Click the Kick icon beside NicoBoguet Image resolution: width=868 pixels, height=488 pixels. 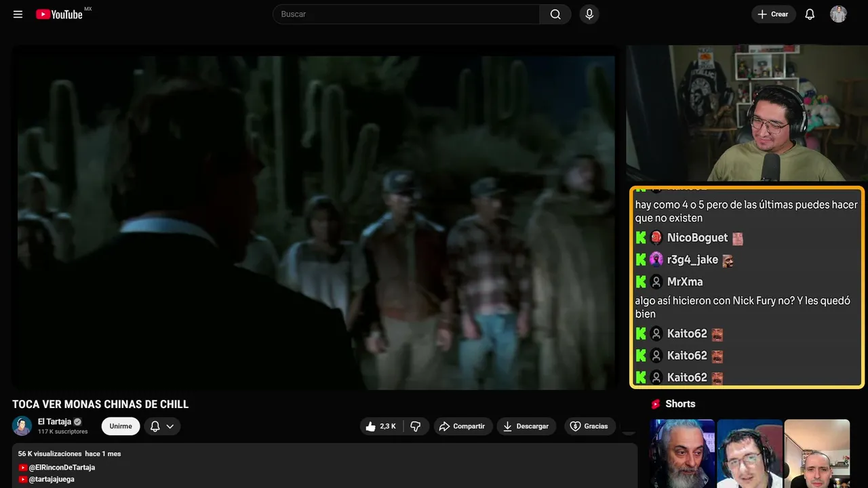click(641, 238)
